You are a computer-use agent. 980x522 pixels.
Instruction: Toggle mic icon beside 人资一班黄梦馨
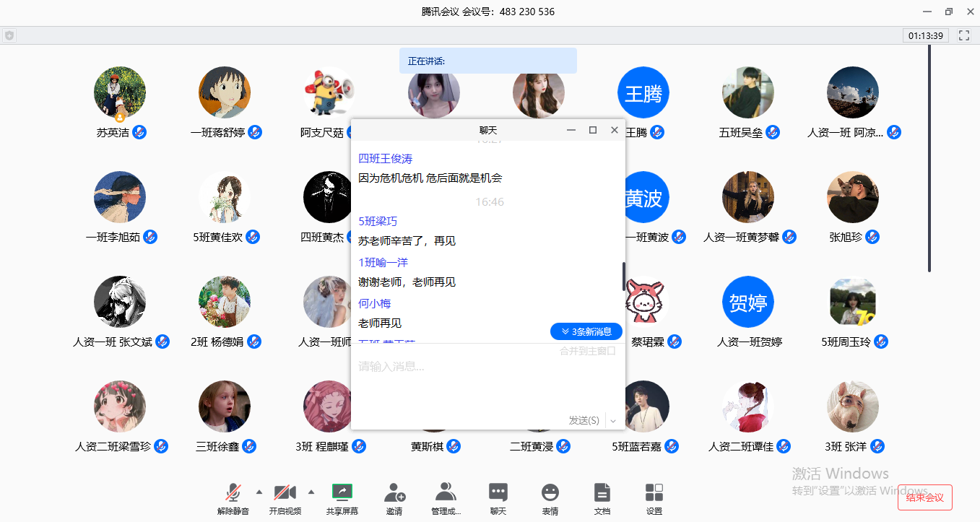(789, 237)
